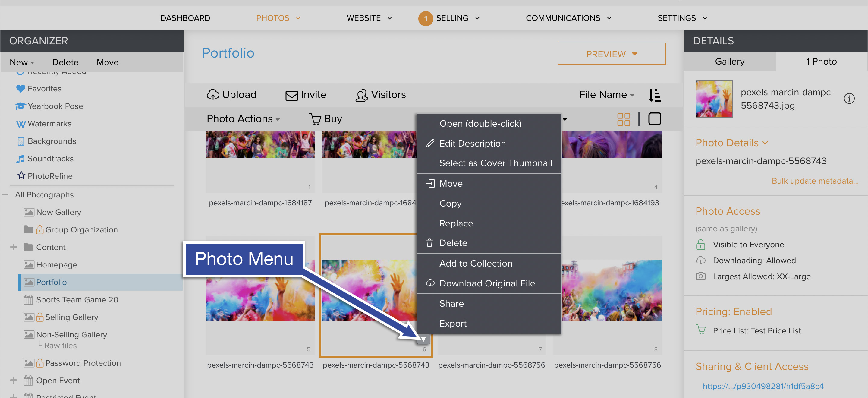Viewport: 868px width, 398px height.
Task: Click the Soundtracks music note icon
Action: coord(20,159)
